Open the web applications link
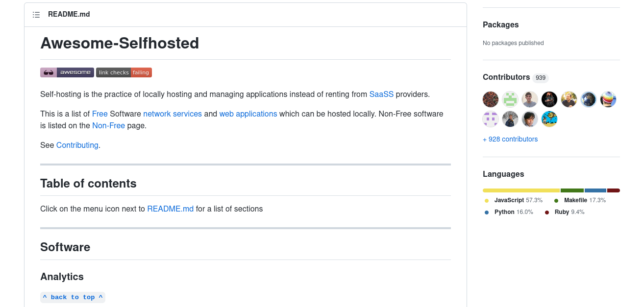Image resolution: width=644 pixels, height=307 pixels. coord(248,114)
